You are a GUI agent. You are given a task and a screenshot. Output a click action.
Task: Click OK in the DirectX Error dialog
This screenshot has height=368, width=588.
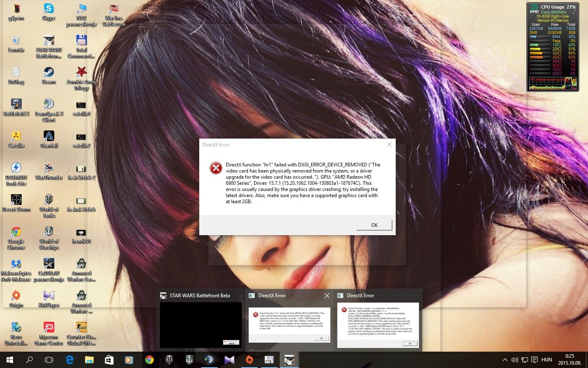374,225
